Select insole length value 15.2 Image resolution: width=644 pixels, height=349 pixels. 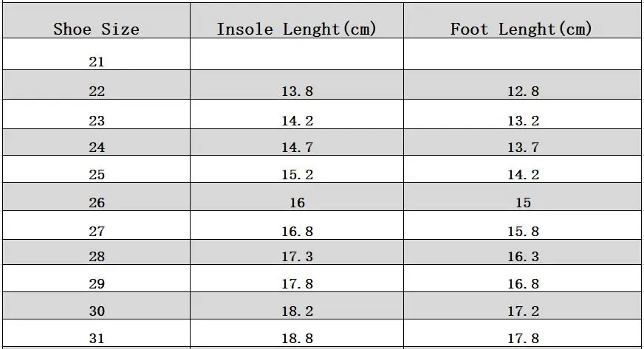pyautogui.click(x=297, y=175)
